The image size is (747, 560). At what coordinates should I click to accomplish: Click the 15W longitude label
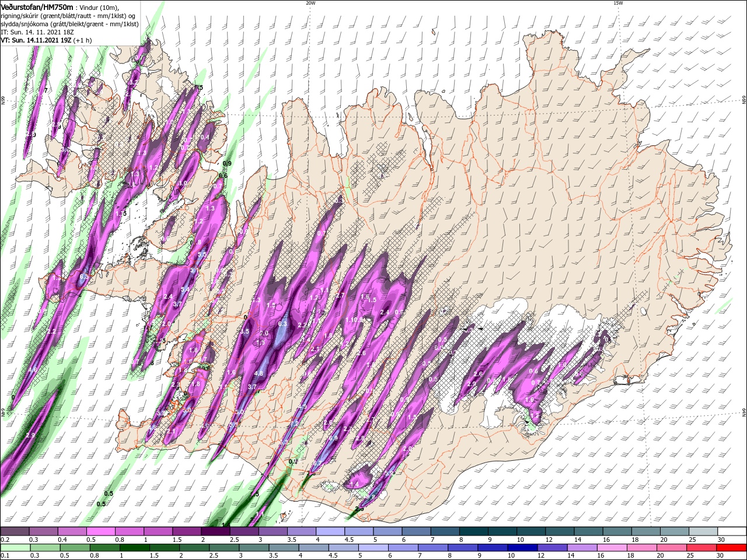click(x=618, y=3)
